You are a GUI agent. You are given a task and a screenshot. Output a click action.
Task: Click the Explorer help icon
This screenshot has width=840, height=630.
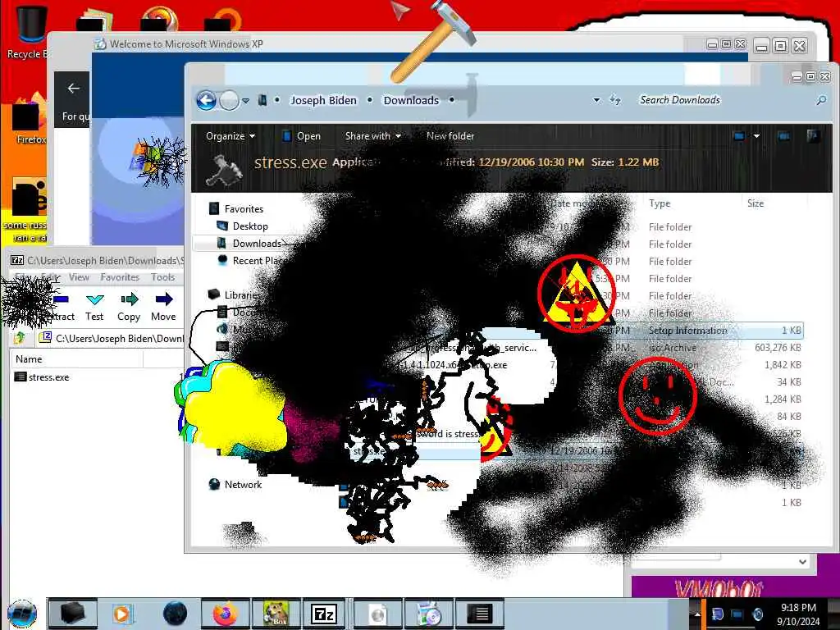(x=813, y=136)
